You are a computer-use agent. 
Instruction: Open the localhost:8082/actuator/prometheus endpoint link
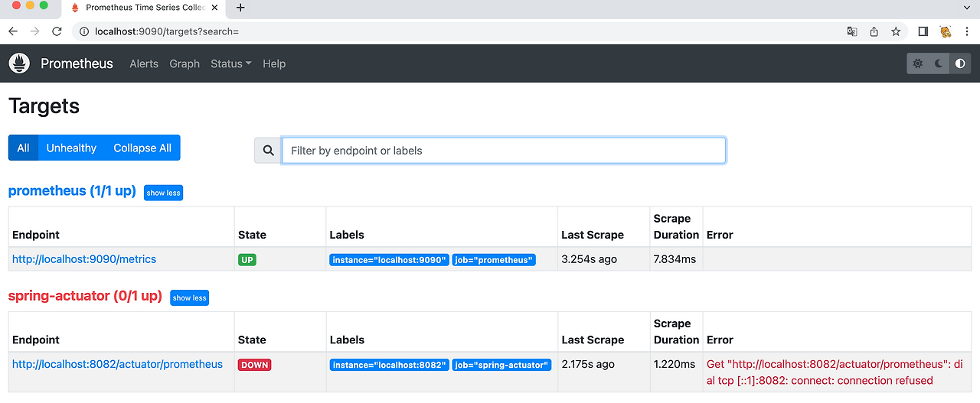(x=117, y=364)
